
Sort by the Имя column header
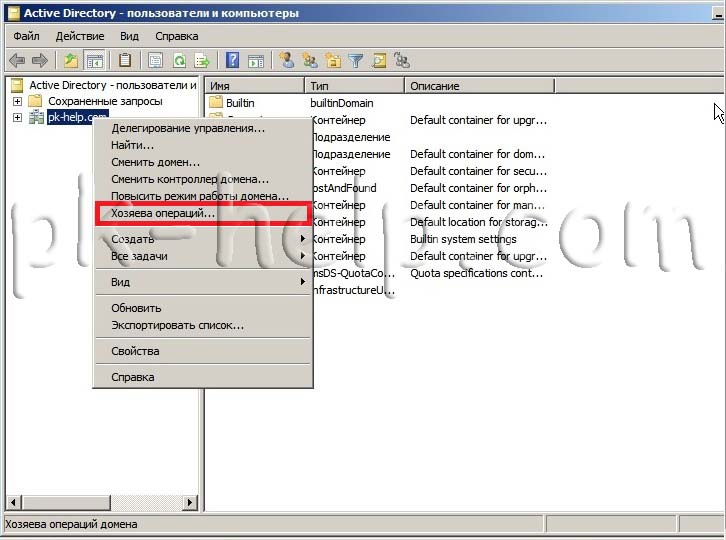254,86
